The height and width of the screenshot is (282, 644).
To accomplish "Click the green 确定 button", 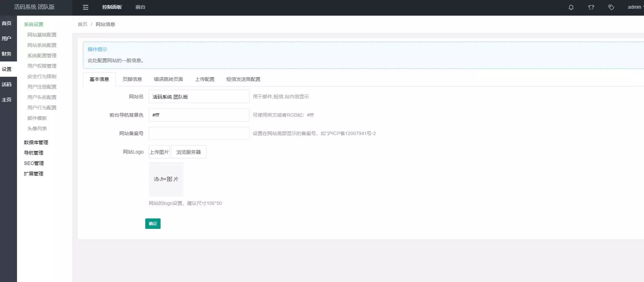I will tap(153, 224).
